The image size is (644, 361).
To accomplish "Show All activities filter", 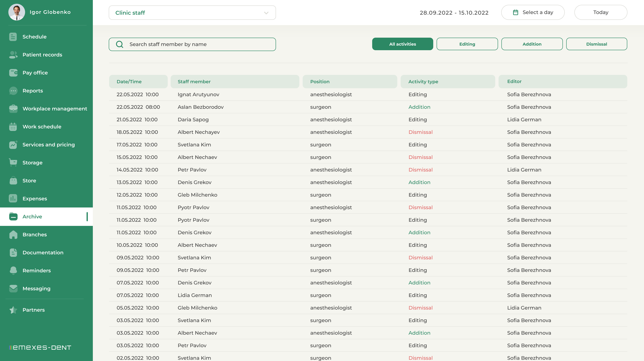I will (x=402, y=44).
